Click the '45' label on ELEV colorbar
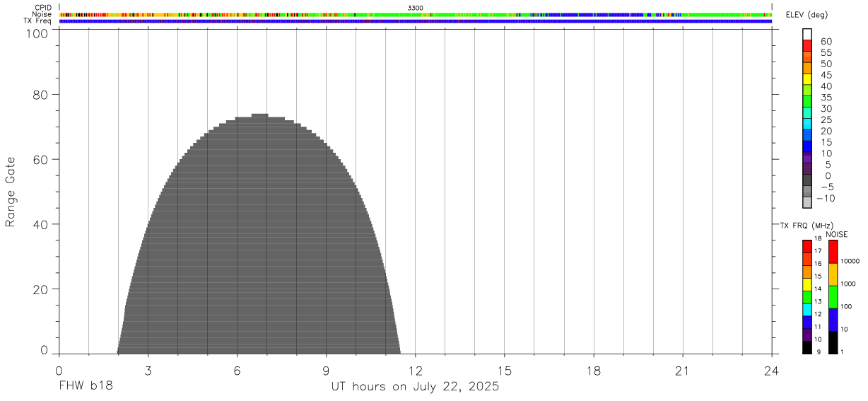Image resolution: width=868 pixels, height=401 pixels. coord(826,75)
